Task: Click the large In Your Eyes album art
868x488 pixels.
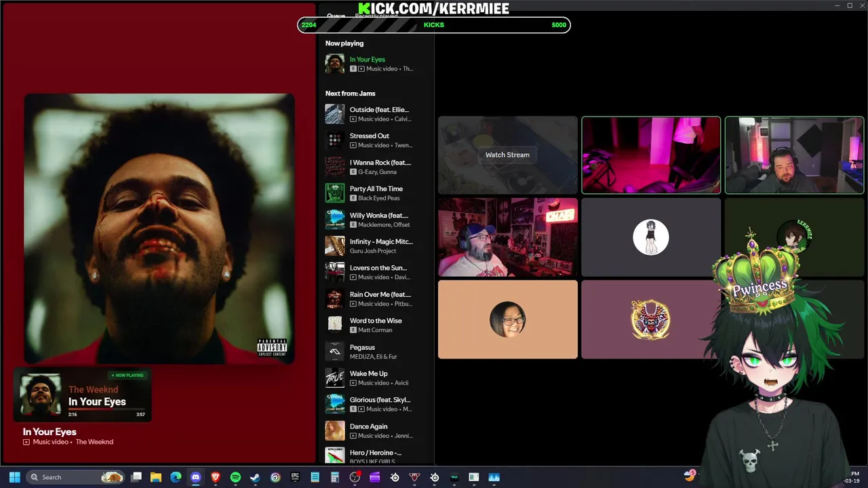Action: click(x=159, y=228)
